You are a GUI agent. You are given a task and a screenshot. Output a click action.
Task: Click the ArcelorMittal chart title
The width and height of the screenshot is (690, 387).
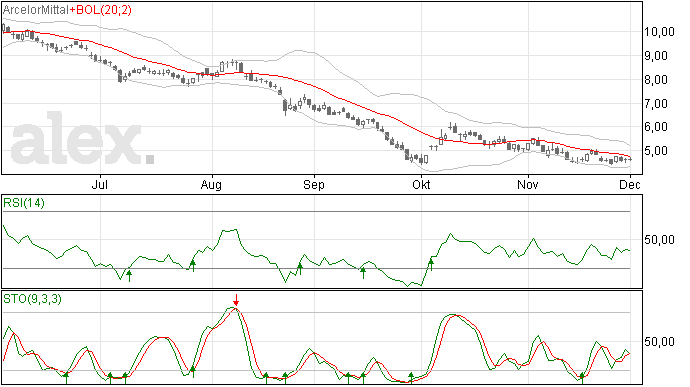click(36, 10)
